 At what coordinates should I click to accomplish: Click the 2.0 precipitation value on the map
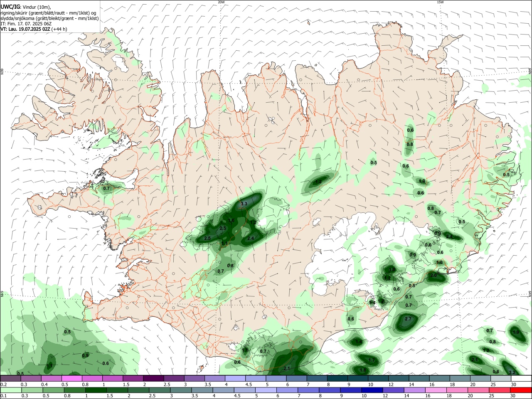(x=433, y=275)
